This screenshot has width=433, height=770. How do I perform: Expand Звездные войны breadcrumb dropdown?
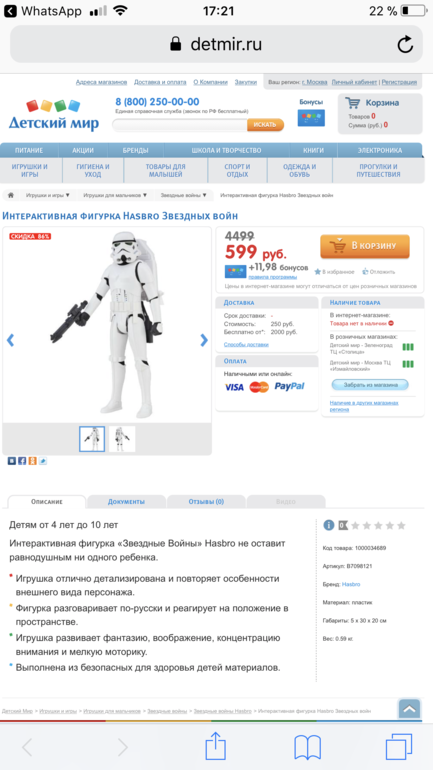coord(184,195)
